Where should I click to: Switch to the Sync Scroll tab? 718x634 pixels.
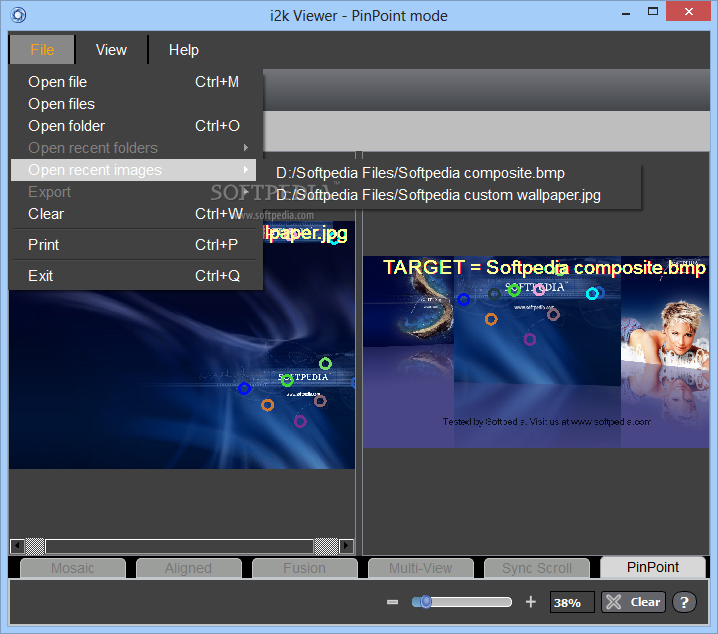[537, 568]
